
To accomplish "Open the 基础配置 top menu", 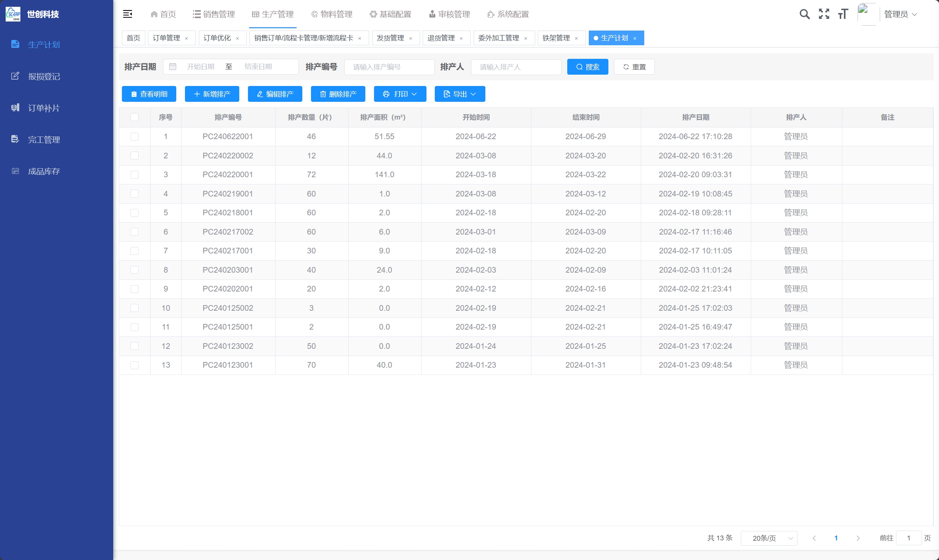I will click(x=390, y=14).
